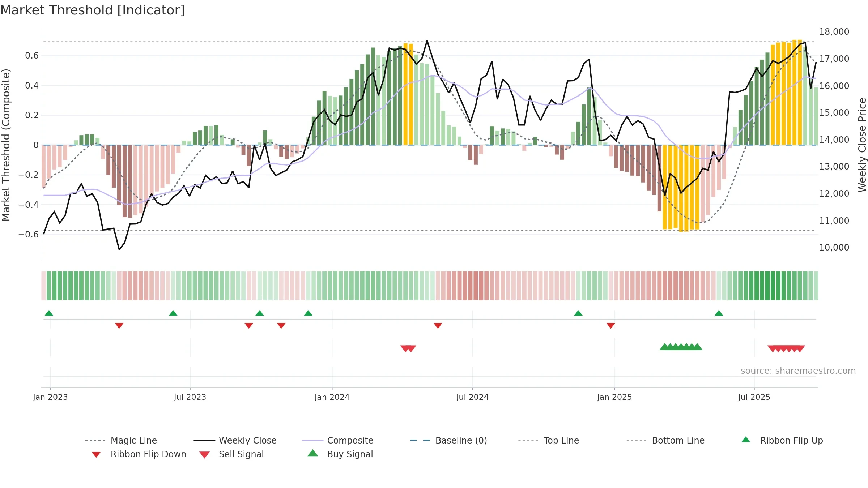Click the Buy Signal legend entry
Screen dimensions: 868x488
340,454
